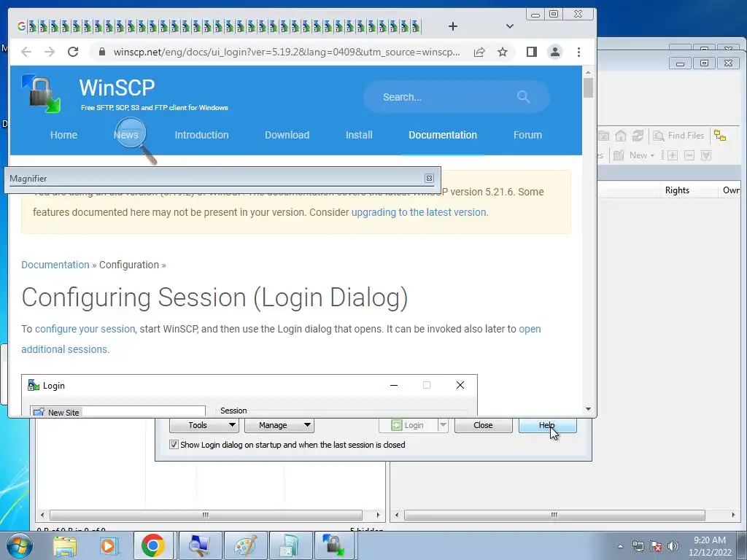The height and width of the screenshot is (560, 747).
Task: Open the Action Center flag tray icon
Action: (656, 546)
